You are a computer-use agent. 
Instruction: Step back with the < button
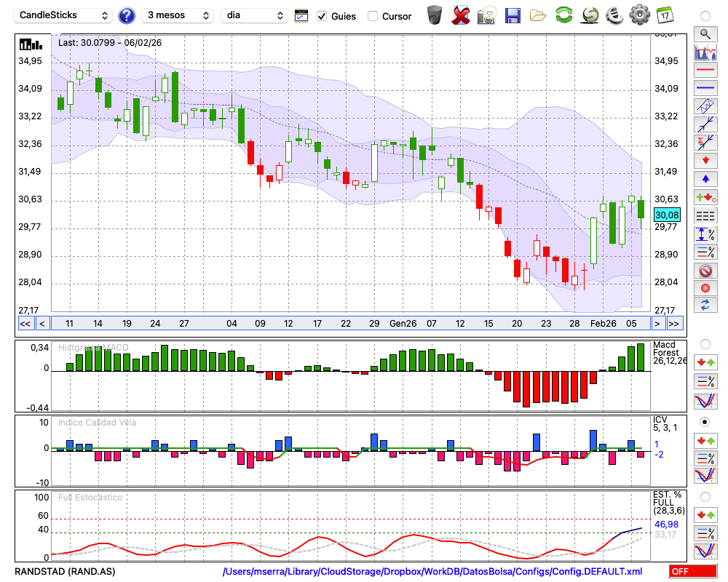pyautogui.click(x=41, y=324)
